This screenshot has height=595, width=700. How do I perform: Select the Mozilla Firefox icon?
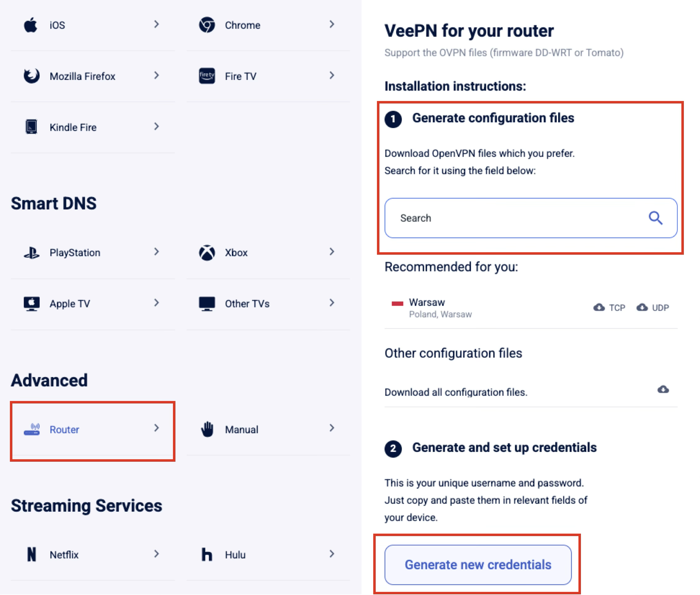click(31, 76)
